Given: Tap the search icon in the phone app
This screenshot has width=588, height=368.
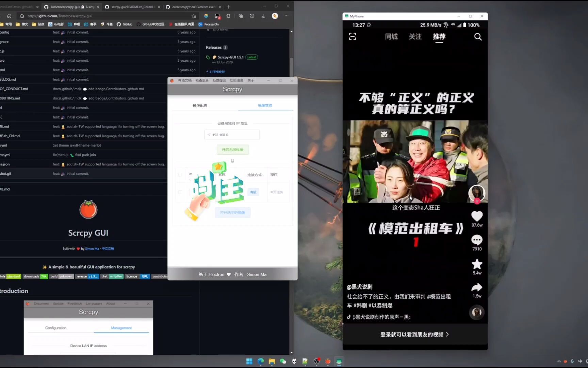Looking at the screenshot, I should click(x=478, y=36).
